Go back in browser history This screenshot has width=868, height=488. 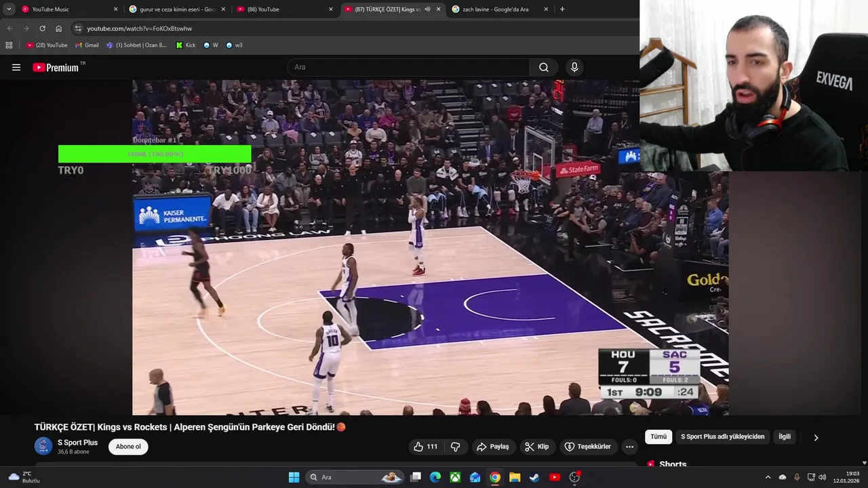[9, 28]
